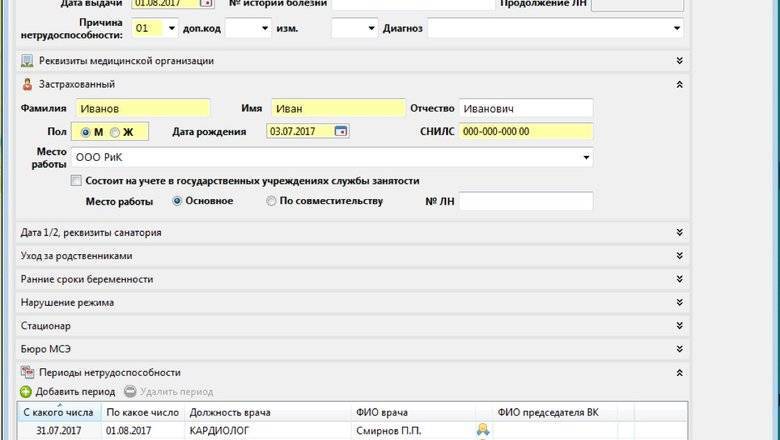
Task: Open the Место работы dropdown list
Action: tap(586, 158)
